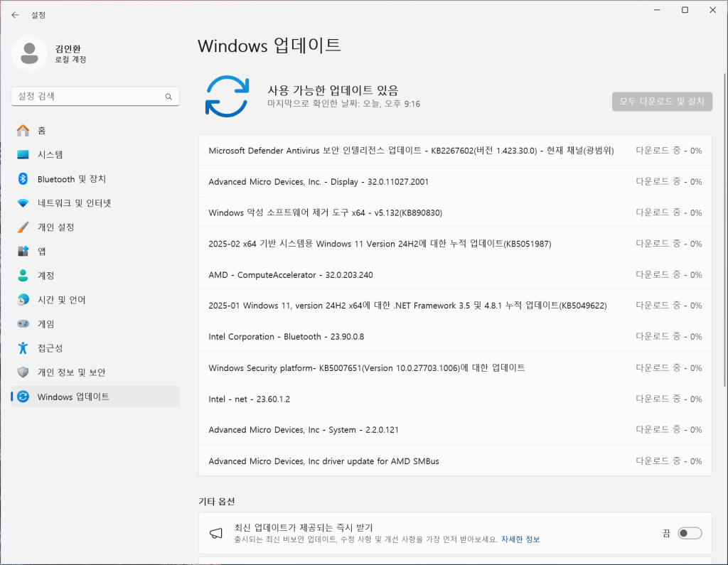Toggle get latest updates switch
This screenshot has width=728, height=565.
[690, 533]
